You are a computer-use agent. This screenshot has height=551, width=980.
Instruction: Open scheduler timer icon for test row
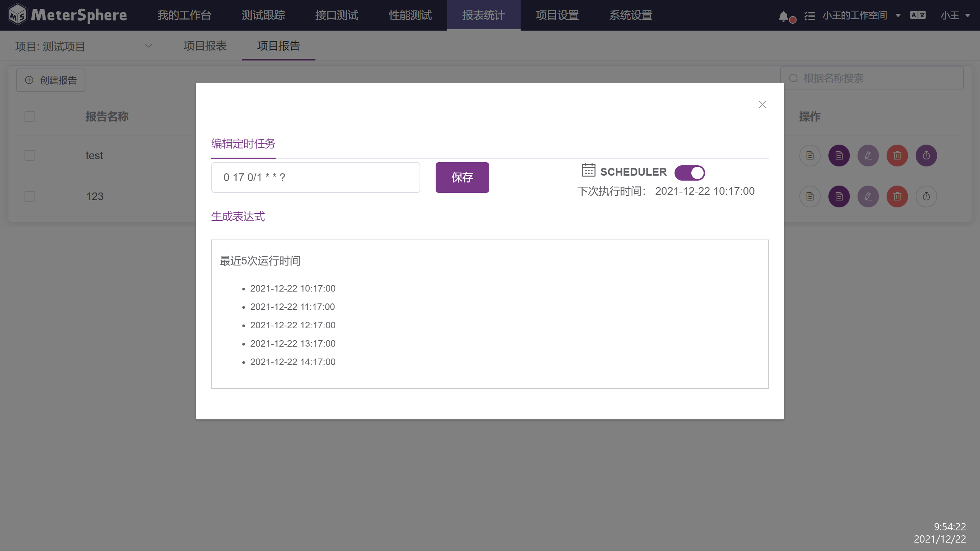[x=926, y=156]
